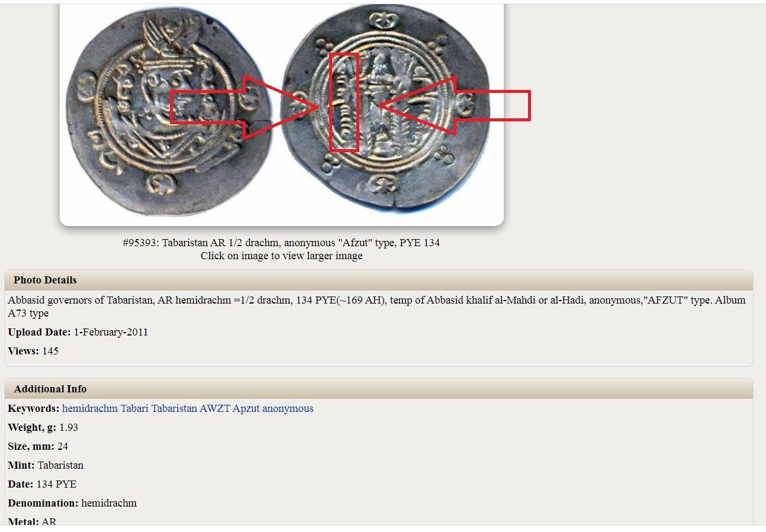Click the #95393 image caption title
This screenshot has height=532, width=766.
pos(281,243)
